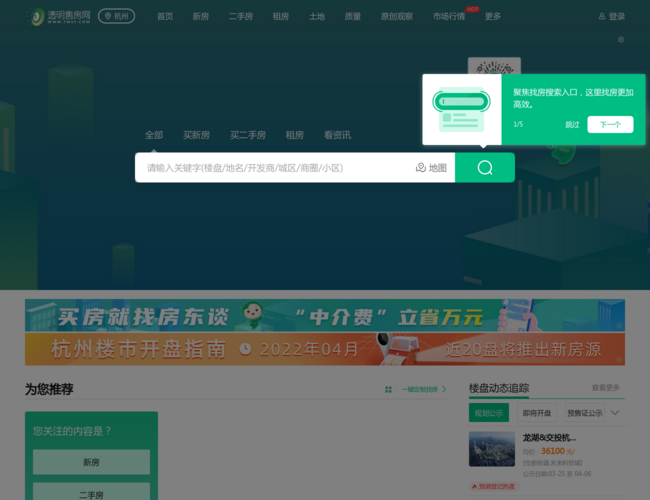Select the 看资讯 search tab
Image resolution: width=650 pixels, height=500 pixels.
tap(337, 135)
